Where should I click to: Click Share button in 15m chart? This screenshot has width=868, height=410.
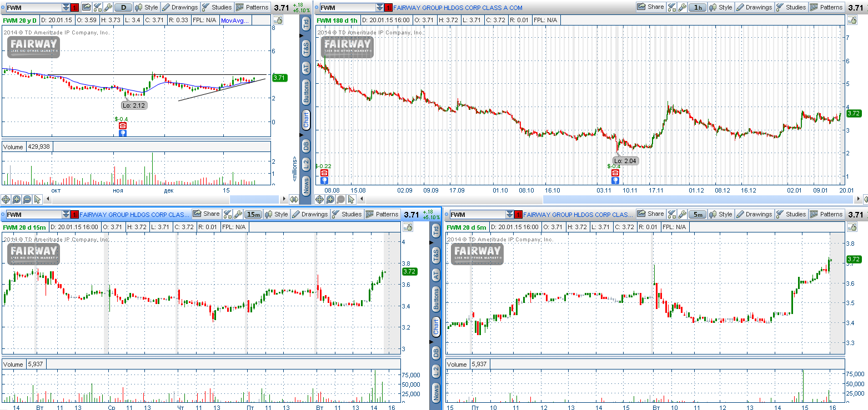pyautogui.click(x=207, y=214)
